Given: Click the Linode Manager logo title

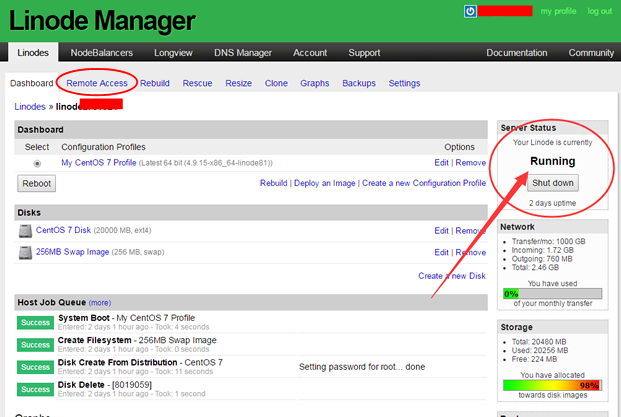Looking at the screenshot, I should [x=102, y=21].
